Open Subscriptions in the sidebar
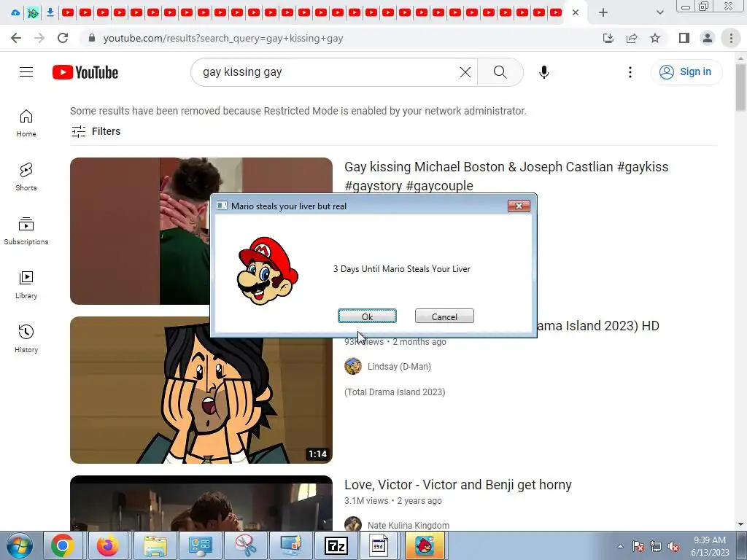Image resolution: width=747 pixels, height=560 pixels. (26, 231)
